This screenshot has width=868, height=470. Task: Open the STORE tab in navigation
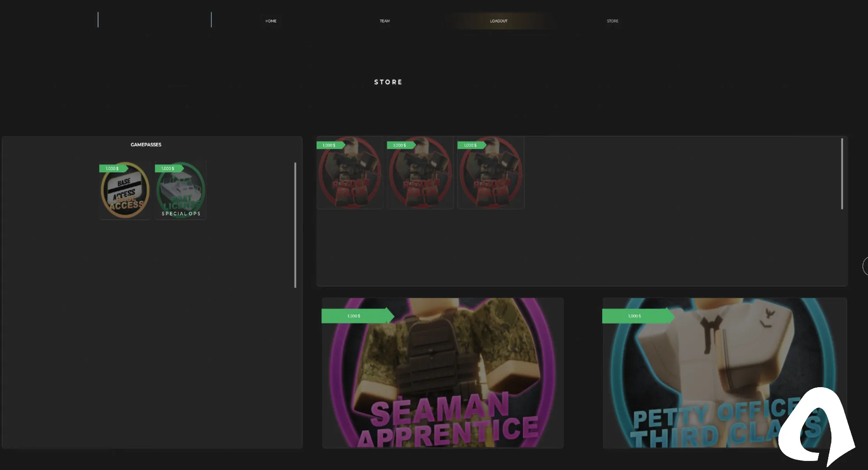[x=613, y=21]
